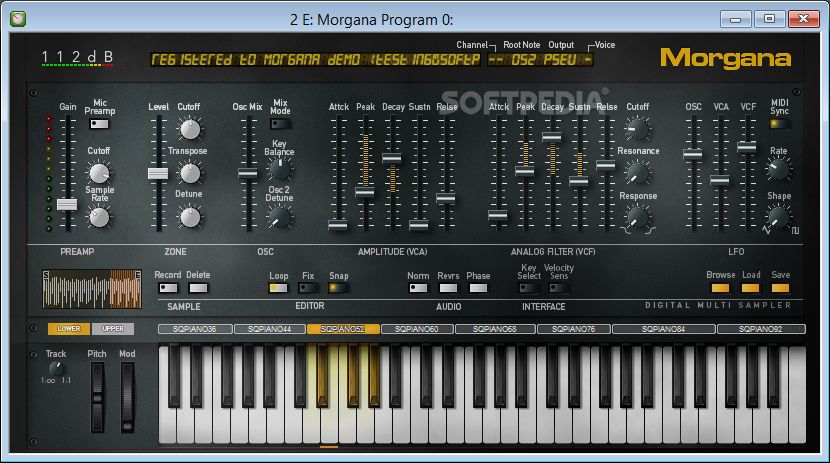
Task: Click the Resonance knob
Action: pos(637,173)
